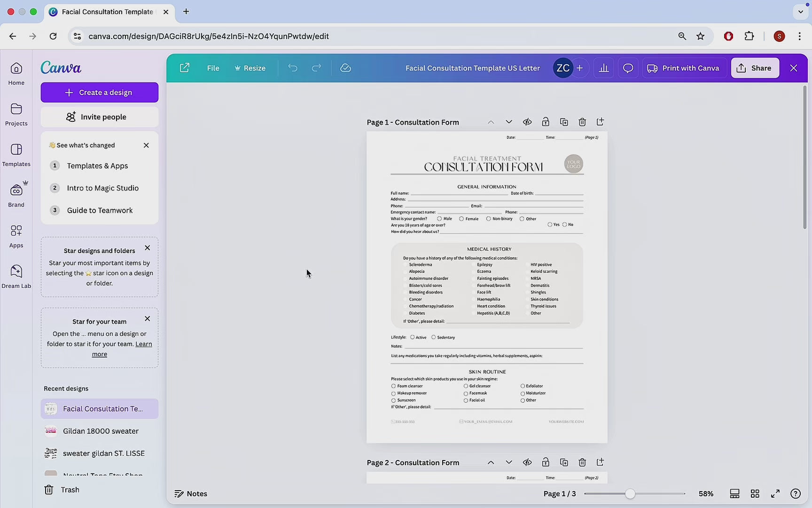This screenshot has width=812, height=508.
Task: Move Page 1 down with chevron
Action: click(x=508, y=122)
